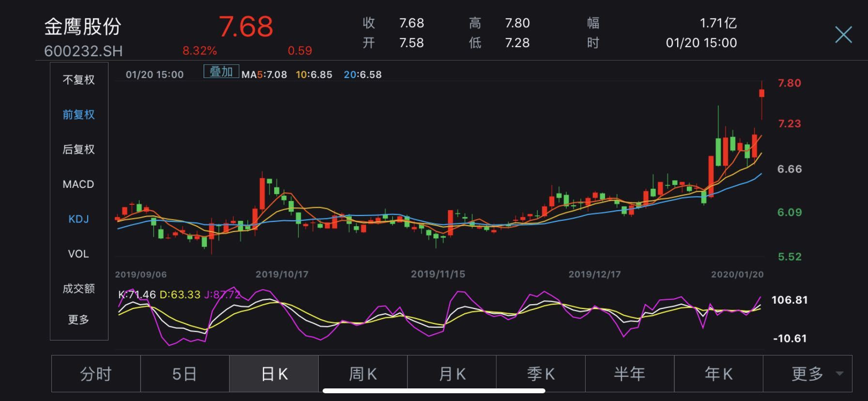Show the KDJ indicator
The width and height of the screenshot is (868, 401).
point(78,219)
